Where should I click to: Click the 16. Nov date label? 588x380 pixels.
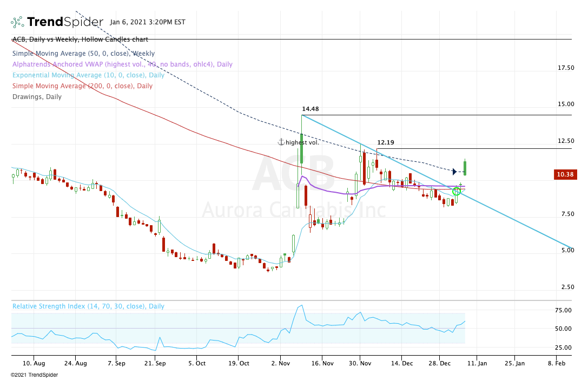[x=322, y=364]
